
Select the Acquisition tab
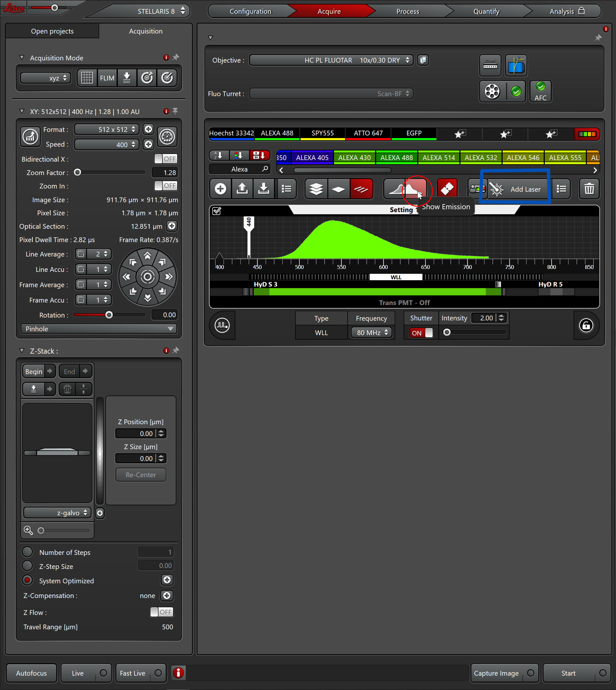point(146,31)
